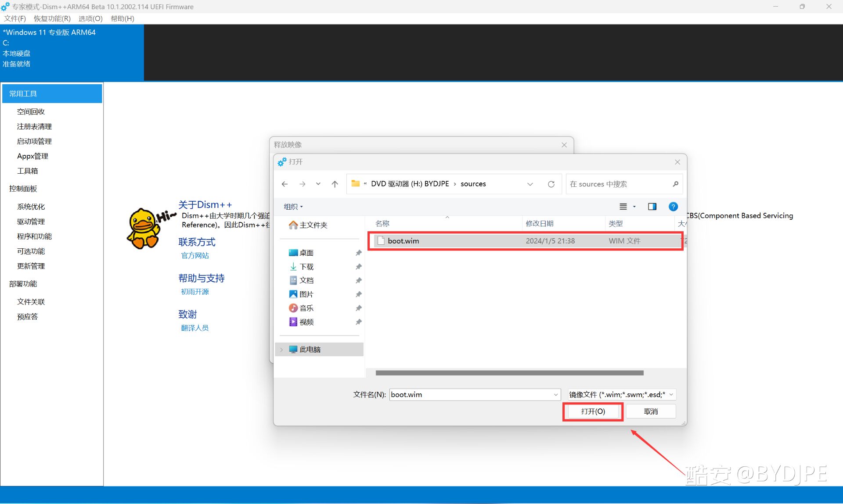Select the boot.wim file
Screen dimensions: 843x504
(403, 241)
